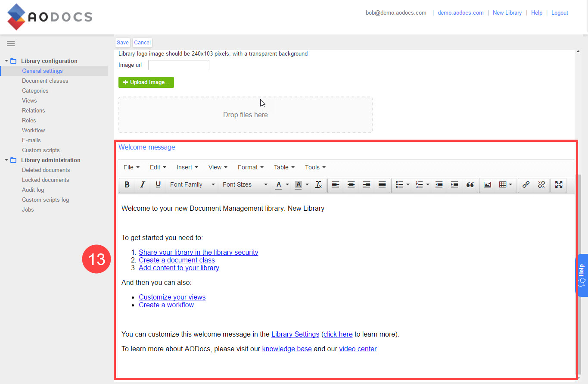Toggle fullscreen editor mode

click(x=559, y=184)
